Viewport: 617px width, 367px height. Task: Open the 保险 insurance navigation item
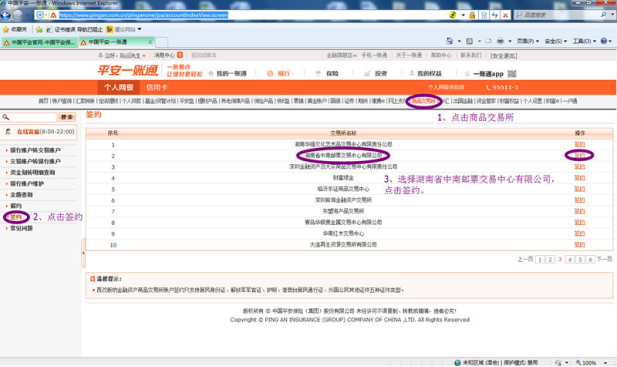tap(332, 74)
